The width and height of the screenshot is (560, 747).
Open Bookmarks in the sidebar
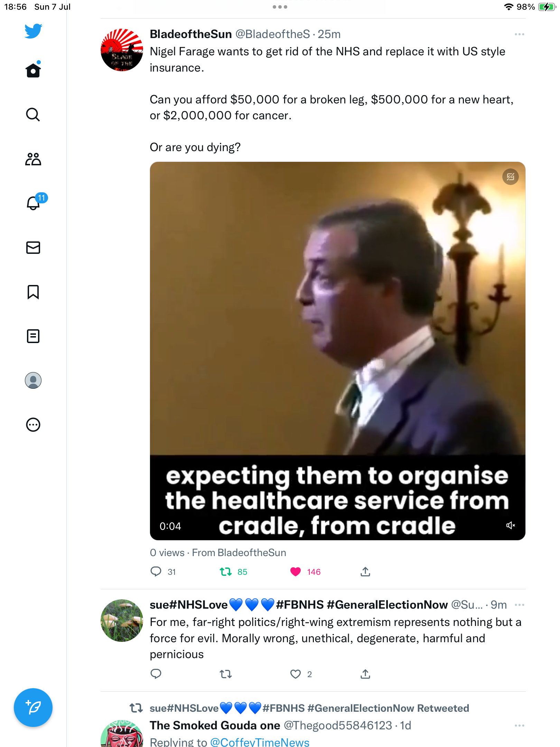click(33, 292)
